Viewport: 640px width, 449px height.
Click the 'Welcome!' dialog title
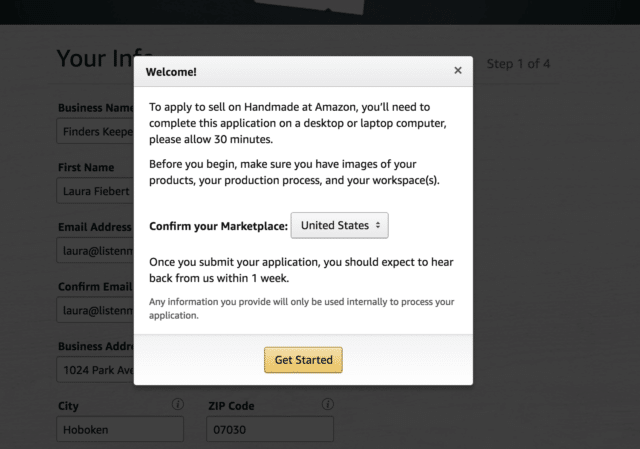click(x=171, y=72)
